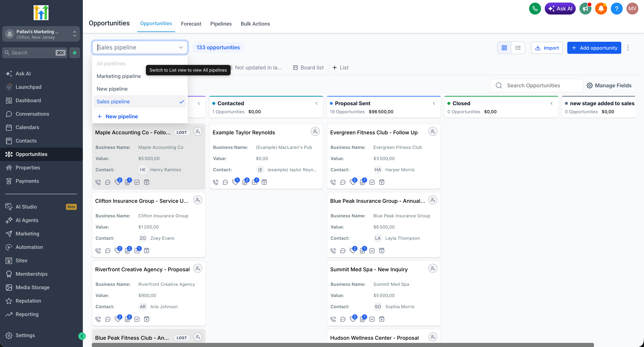Image resolution: width=644 pixels, height=347 pixels.
Task: Open Bulk Actions tab
Action: point(255,24)
